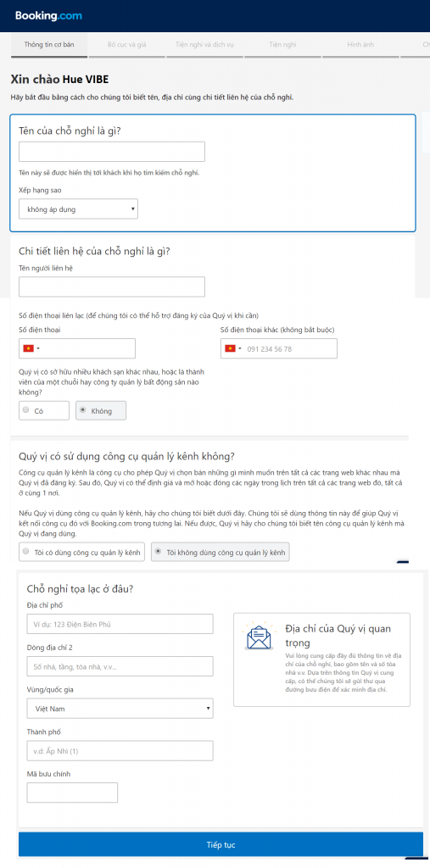Select the Không radio option
The height and width of the screenshot is (868, 430).
[x=101, y=410]
